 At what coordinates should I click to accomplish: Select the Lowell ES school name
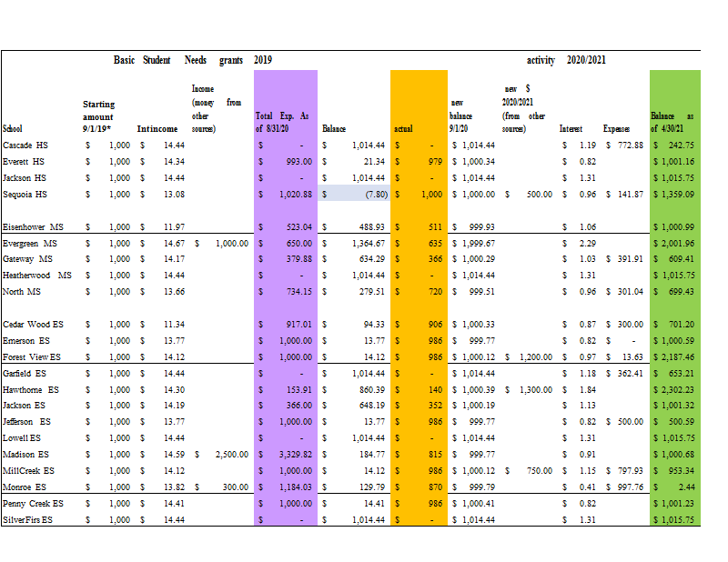click(x=22, y=438)
